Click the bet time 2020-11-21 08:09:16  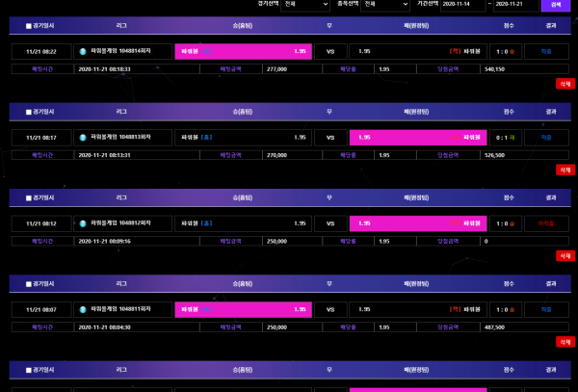[x=104, y=242]
